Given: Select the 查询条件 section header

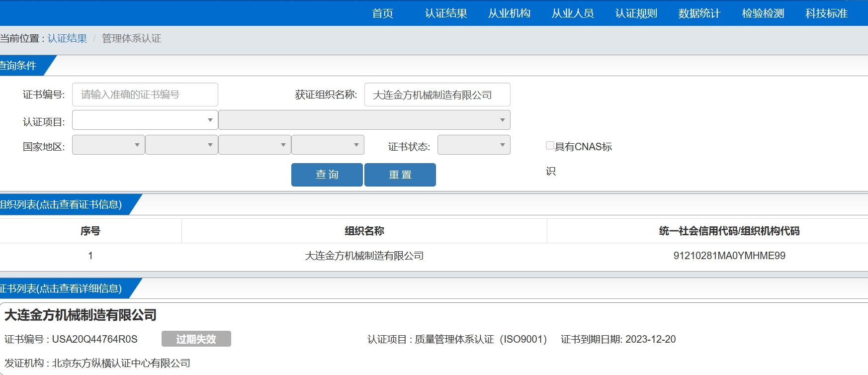Looking at the screenshot, I should 25,66.
